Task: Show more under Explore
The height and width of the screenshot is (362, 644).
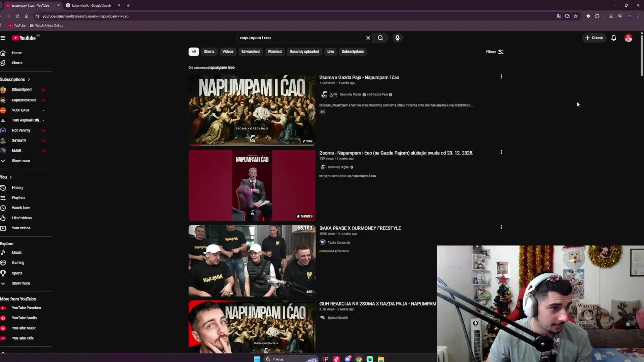Action: [21, 283]
